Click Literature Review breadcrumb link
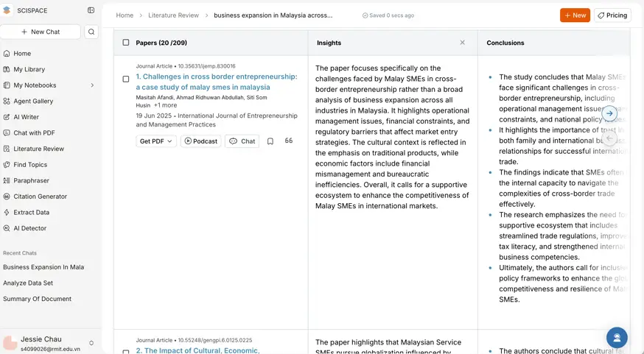This screenshot has width=644, height=354. (x=173, y=15)
